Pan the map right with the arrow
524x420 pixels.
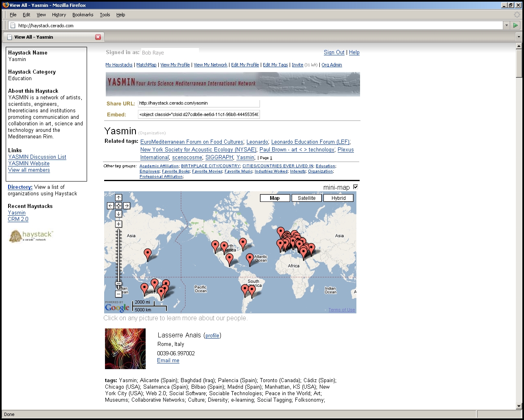pyautogui.click(x=127, y=206)
